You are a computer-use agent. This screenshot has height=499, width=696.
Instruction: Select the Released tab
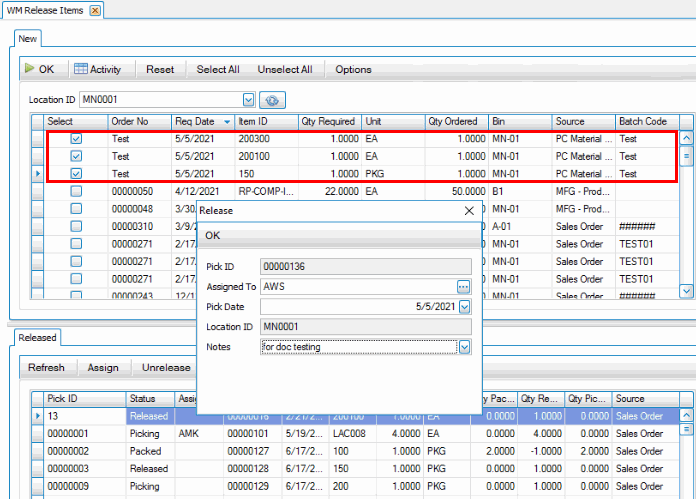37,337
